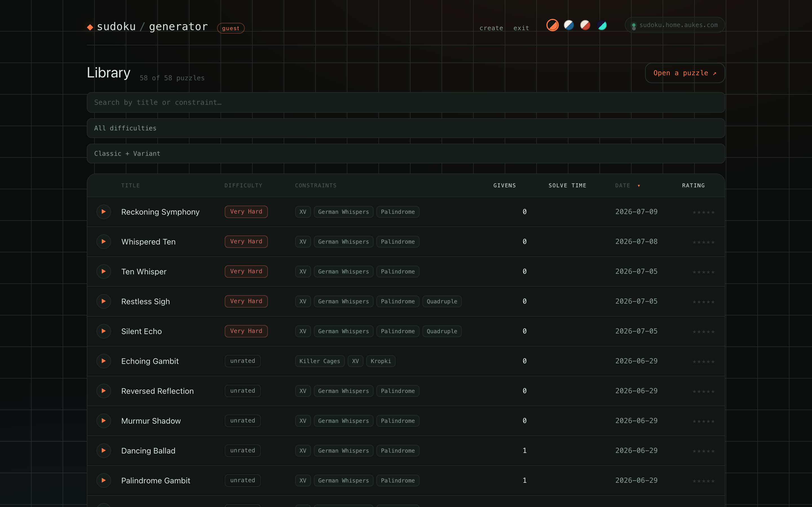
Task: Switch to the blue-white theme swatch
Action: pos(569,25)
